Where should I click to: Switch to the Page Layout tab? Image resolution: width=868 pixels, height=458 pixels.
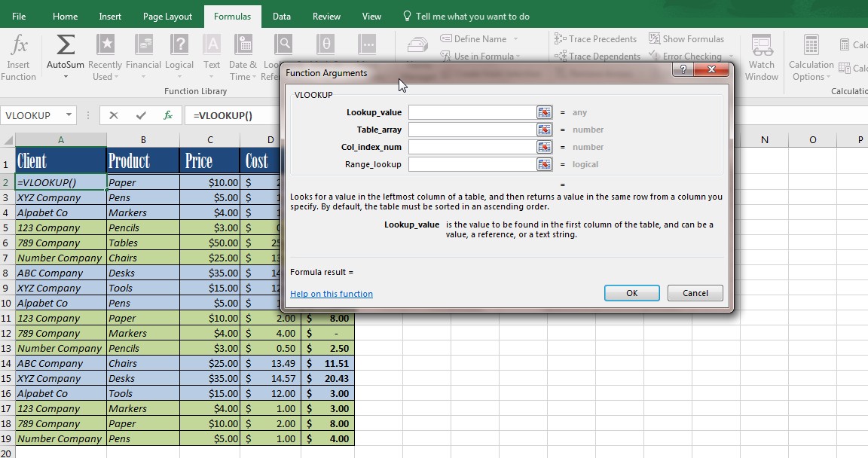click(x=168, y=17)
